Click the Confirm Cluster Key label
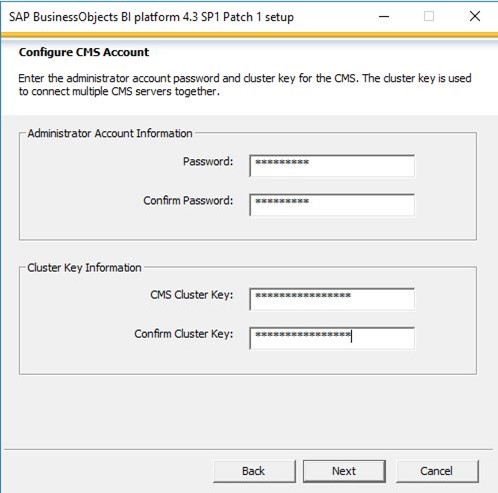The height and width of the screenshot is (493, 498). tap(184, 334)
